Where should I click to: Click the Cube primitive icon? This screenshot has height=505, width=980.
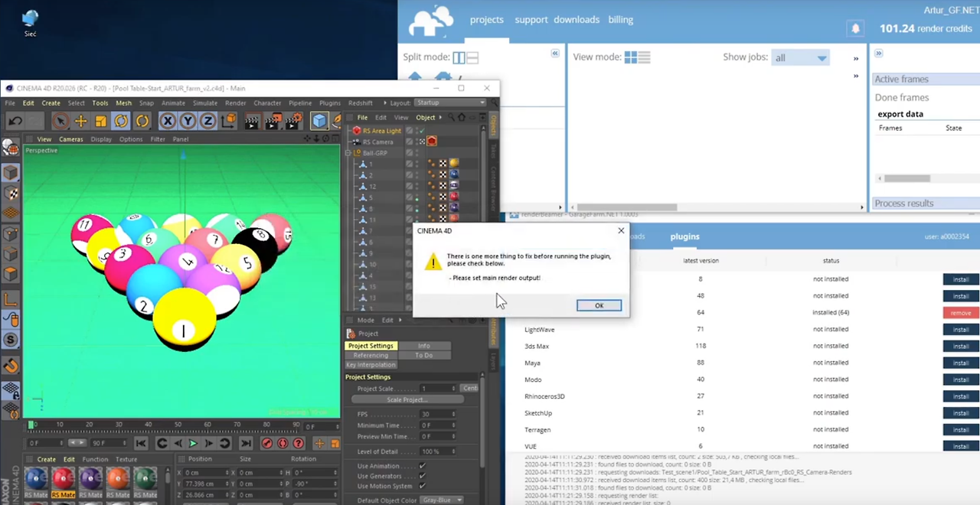[x=319, y=121]
